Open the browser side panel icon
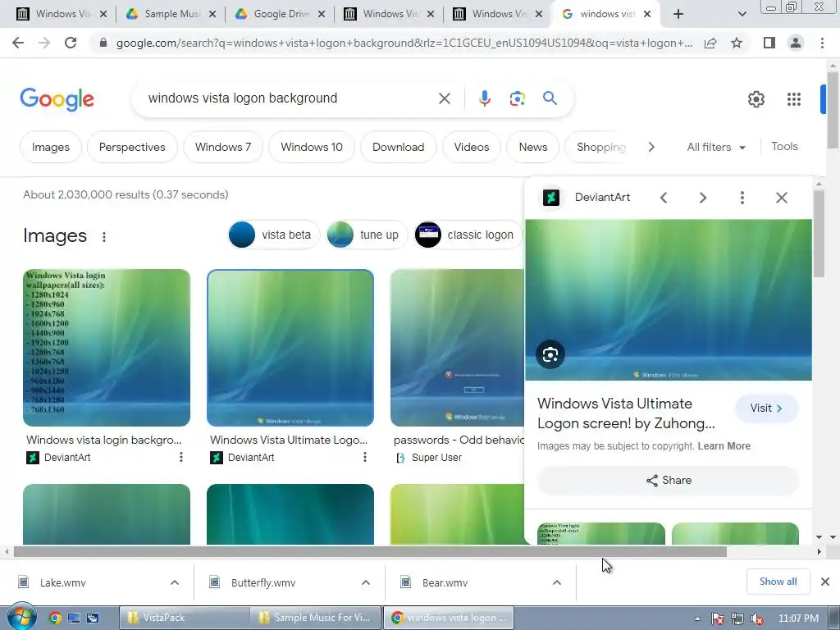The height and width of the screenshot is (630, 840). point(769,43)
